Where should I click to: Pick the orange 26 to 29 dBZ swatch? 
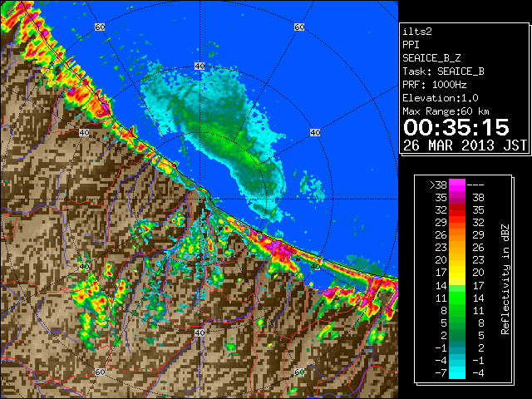tap(457, 234)
